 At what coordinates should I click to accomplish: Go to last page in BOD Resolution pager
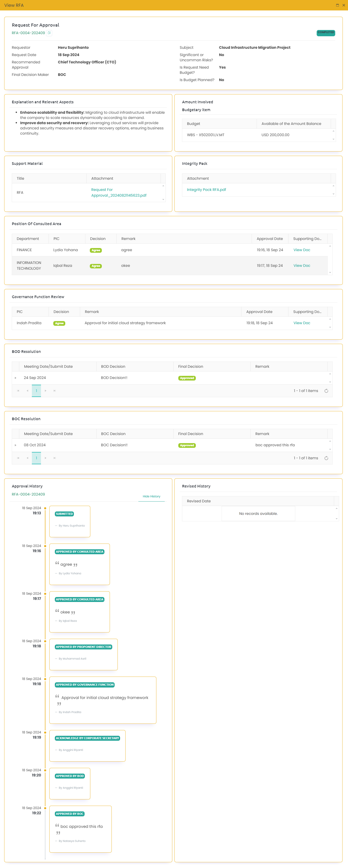[x=55, y=391]
